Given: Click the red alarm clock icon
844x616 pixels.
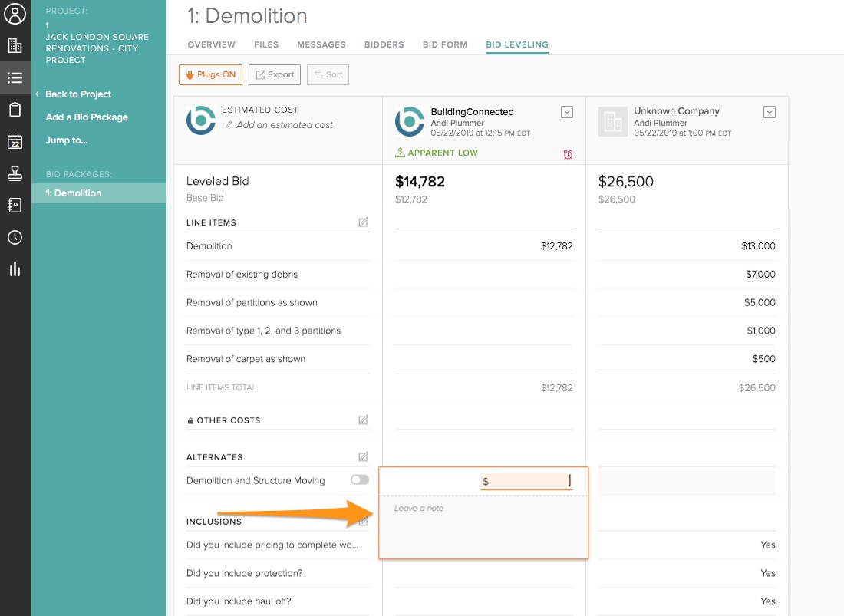Looking at the screenshot, I should [x=568, y=154].
